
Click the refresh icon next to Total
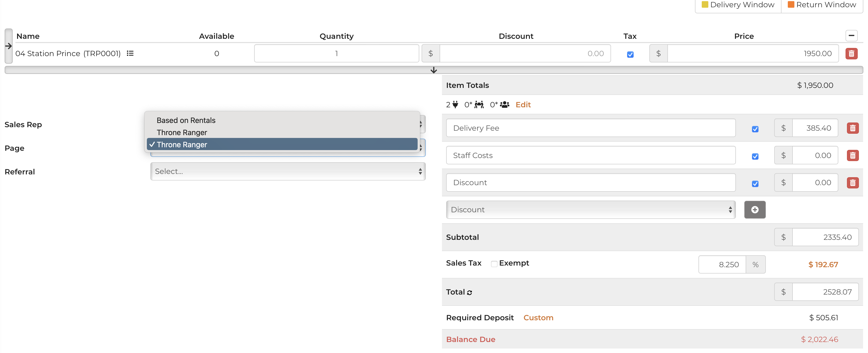tap(469, 292)
